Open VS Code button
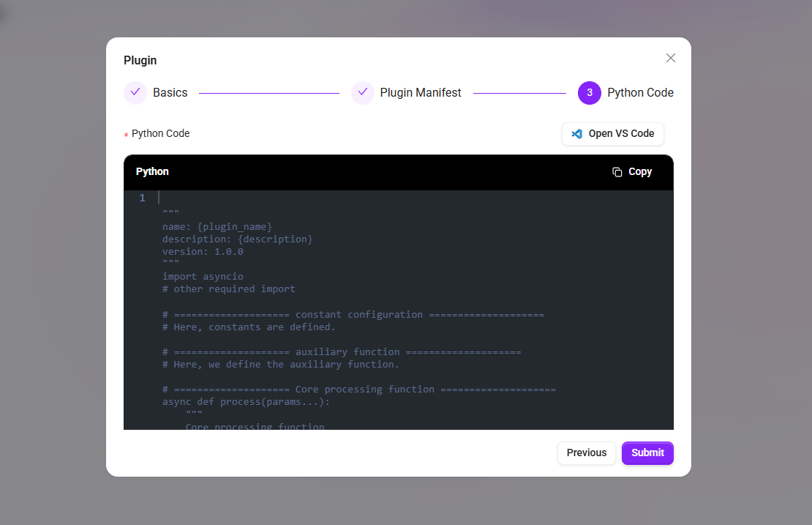Screen dimensions: 812x525 pyautogui.click(x=613, y=134)
